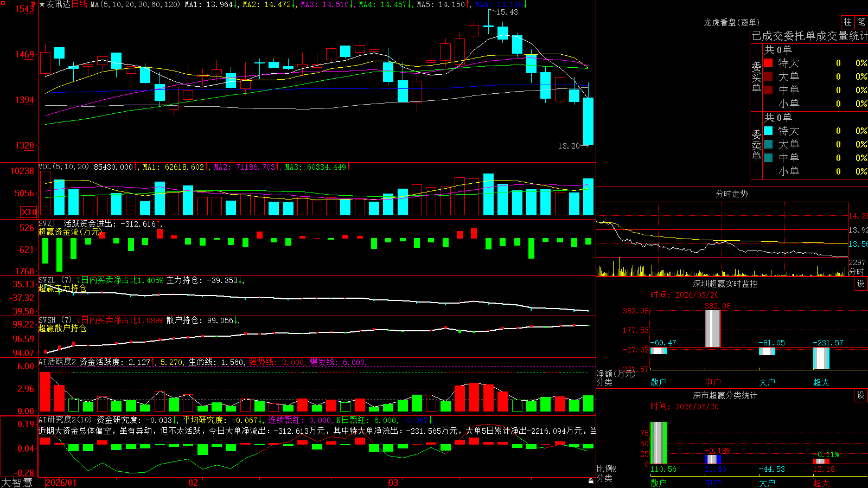
Task: Click the 13.56 price on the 分时走势 axis
Action: (x=858, y=244)
